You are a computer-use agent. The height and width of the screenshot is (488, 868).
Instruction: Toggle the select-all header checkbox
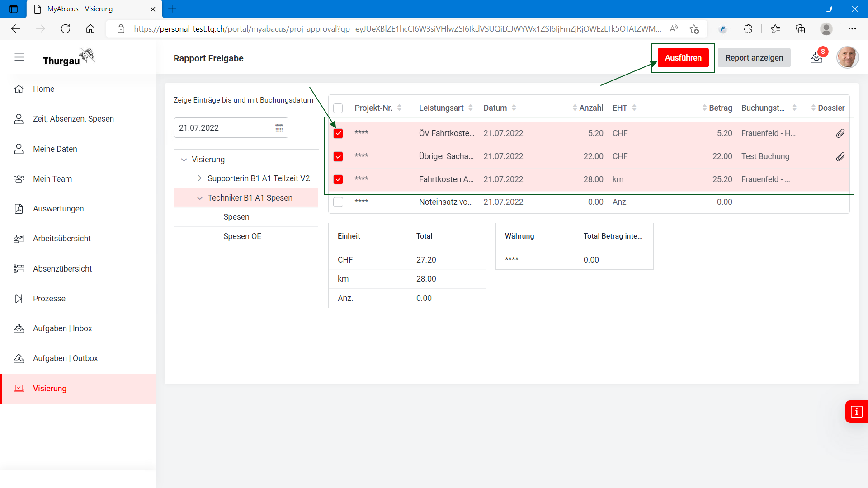tap(338, 108)
